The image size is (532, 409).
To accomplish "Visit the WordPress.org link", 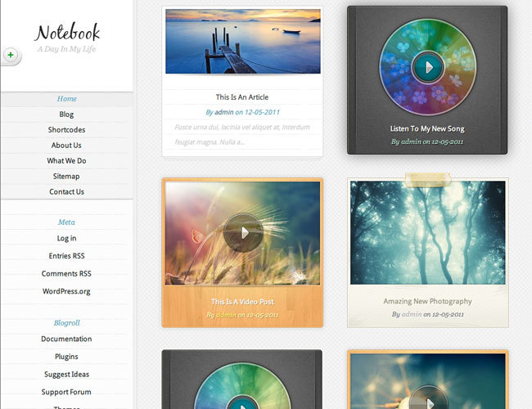I will click(x=66, y=291).
